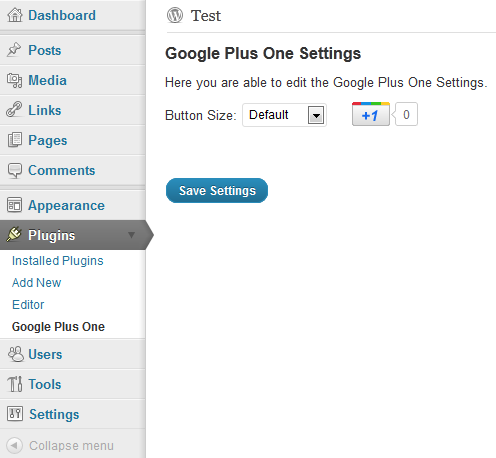Click the Tools wrench icon
This screenshot has height=458, width=496.
(15, 384)
